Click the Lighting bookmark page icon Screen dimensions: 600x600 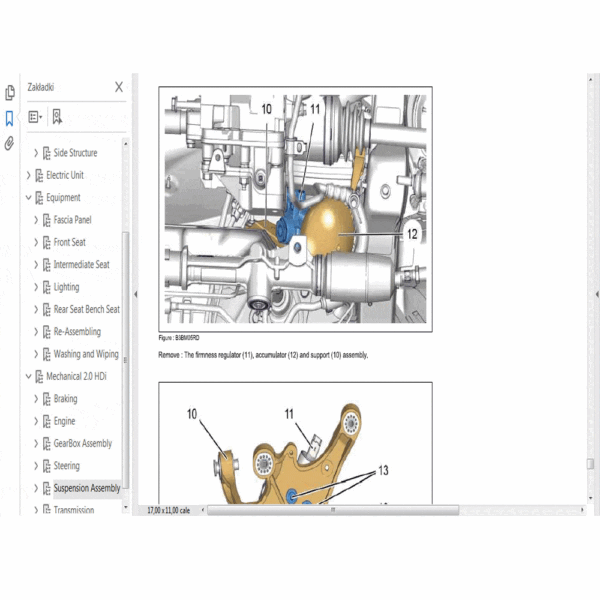(x=46, y=287)
